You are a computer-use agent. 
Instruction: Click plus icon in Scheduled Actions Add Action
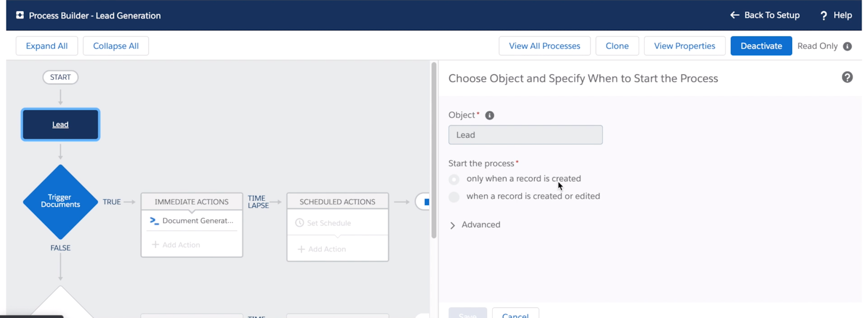(301, 249)
